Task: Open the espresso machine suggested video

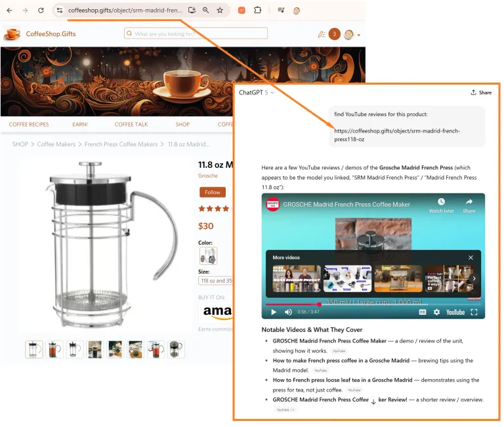Action: click(398, 279)
